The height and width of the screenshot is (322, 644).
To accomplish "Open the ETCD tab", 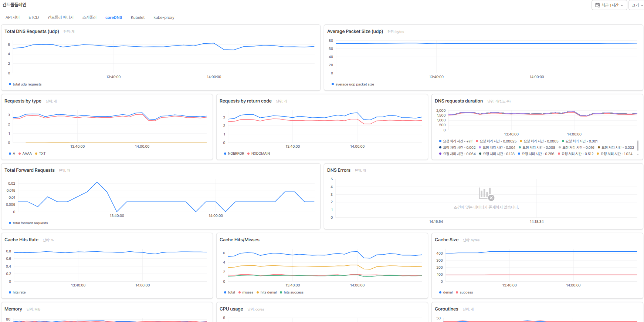I will click(x=34, y=17).
